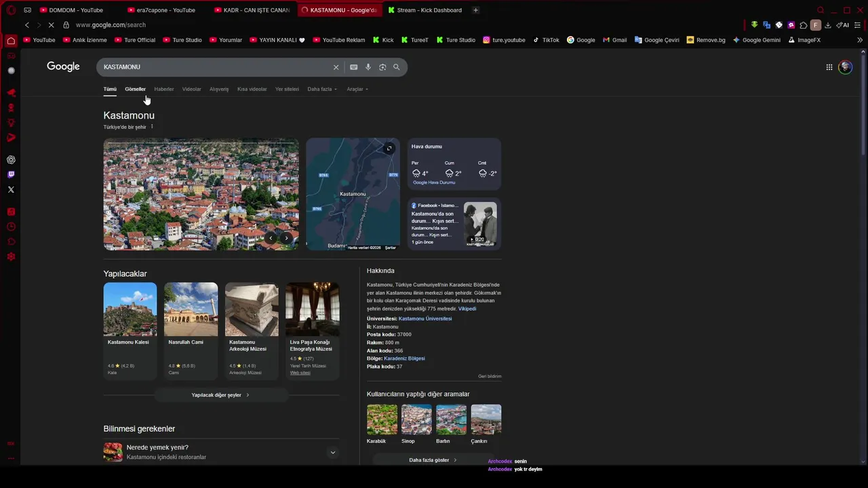The height and width of the screenshot is (488, 868).
Task: Open the Kastamonu map preview
Action: 353,195
